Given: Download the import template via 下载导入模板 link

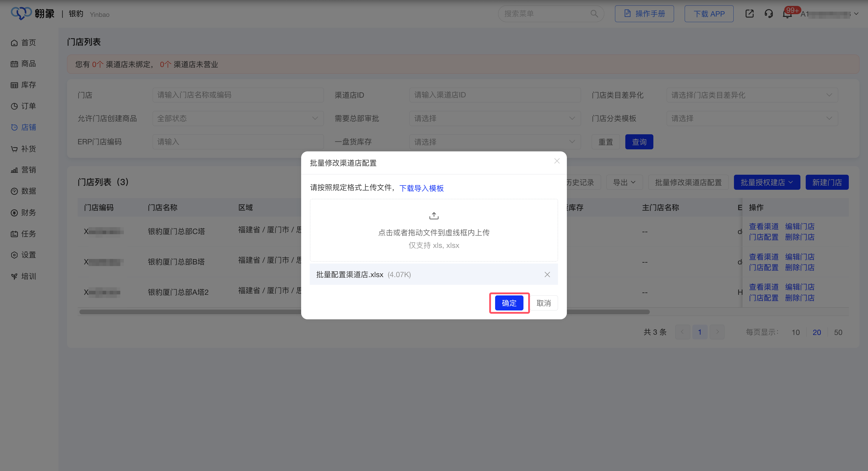Looking at the screenshot, I should coord(422,188).
